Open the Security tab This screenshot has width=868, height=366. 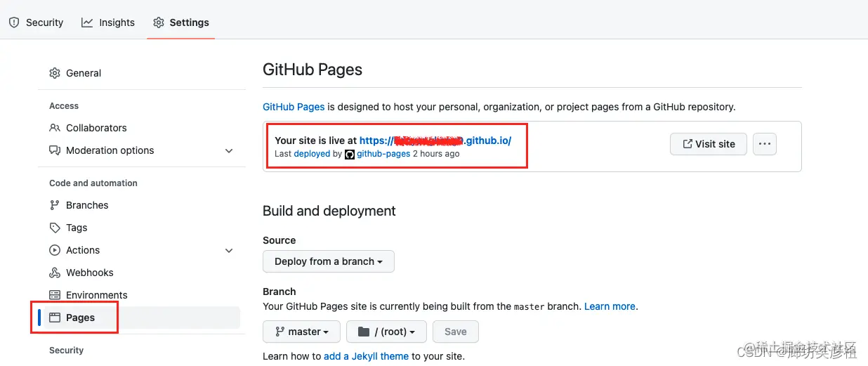(36, 22)
